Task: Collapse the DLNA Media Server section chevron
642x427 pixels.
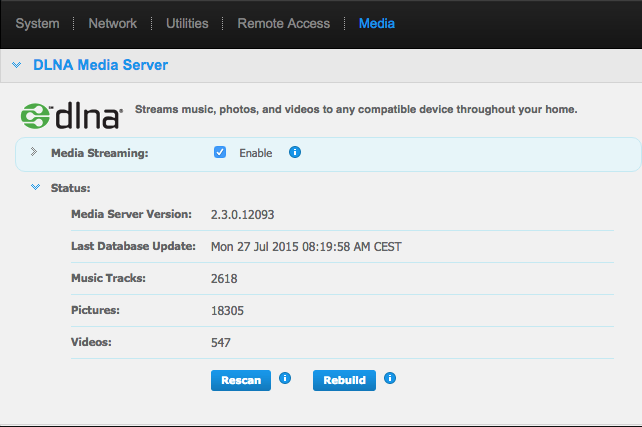Action: [x=17, y=65]
